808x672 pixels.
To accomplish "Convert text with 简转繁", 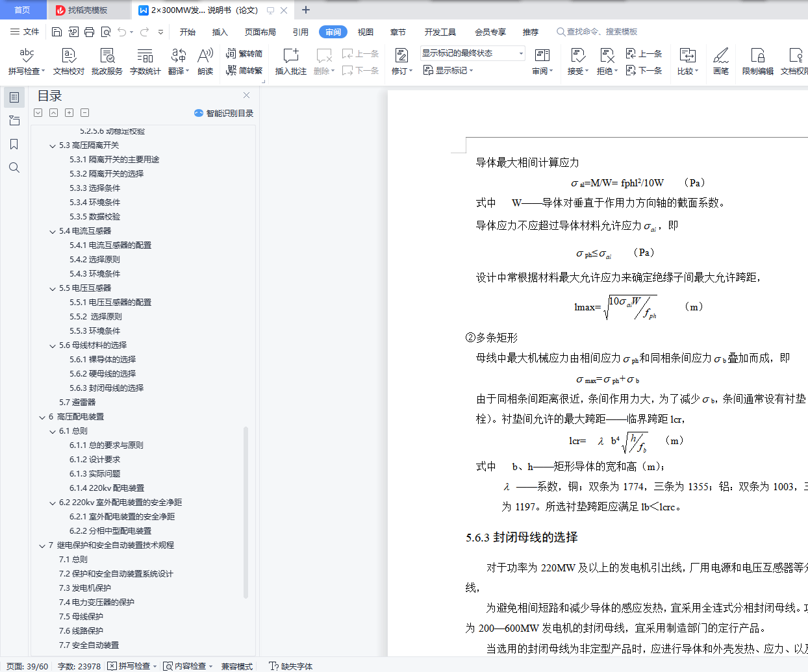I will tap(245, 71).
